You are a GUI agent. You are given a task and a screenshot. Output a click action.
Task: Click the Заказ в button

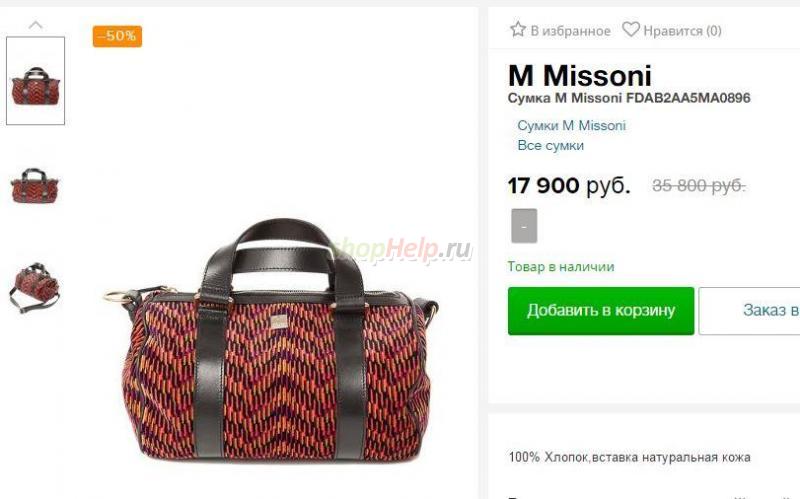coord(749,311)
